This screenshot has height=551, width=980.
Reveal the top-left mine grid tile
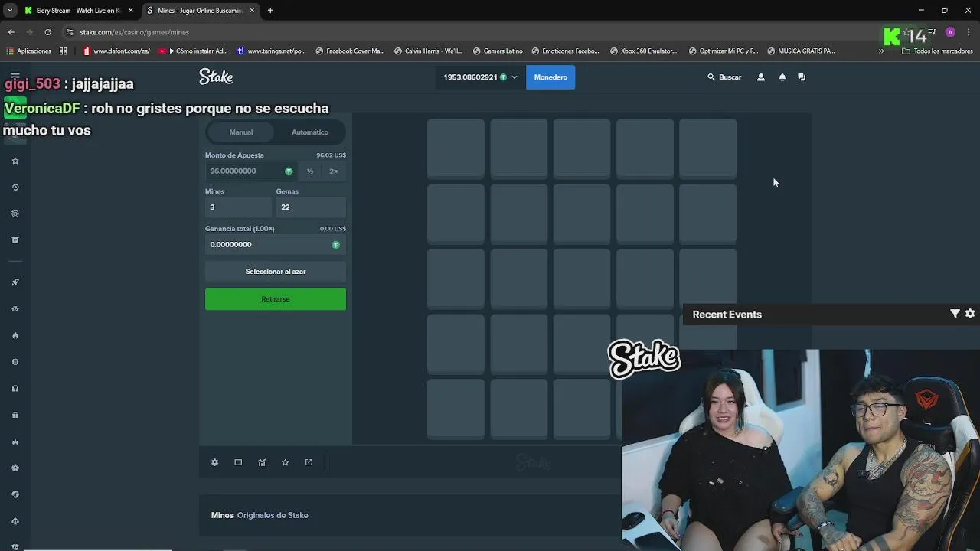(456, 148)
